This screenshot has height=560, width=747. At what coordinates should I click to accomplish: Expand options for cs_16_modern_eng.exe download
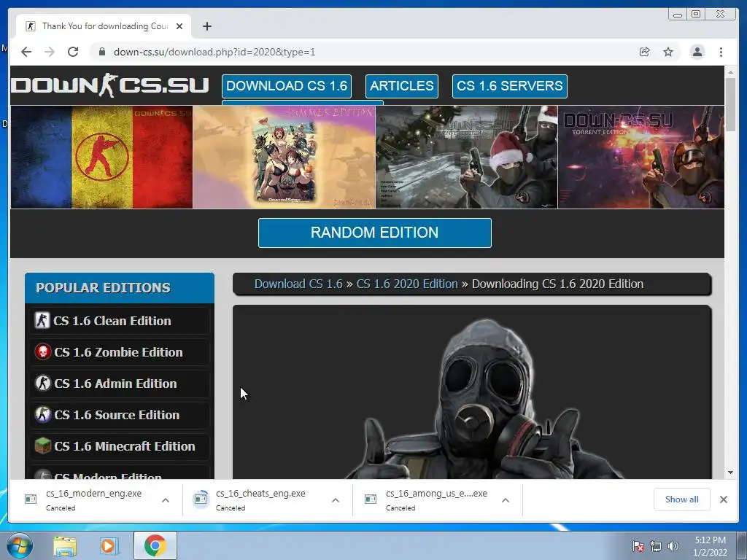point(166,500)
